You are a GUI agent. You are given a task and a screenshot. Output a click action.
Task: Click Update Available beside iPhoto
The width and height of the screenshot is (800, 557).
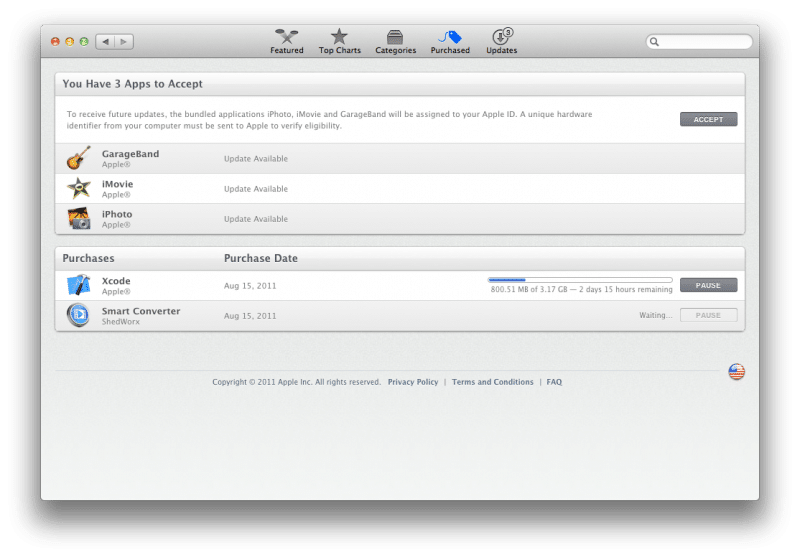(256, 219)
